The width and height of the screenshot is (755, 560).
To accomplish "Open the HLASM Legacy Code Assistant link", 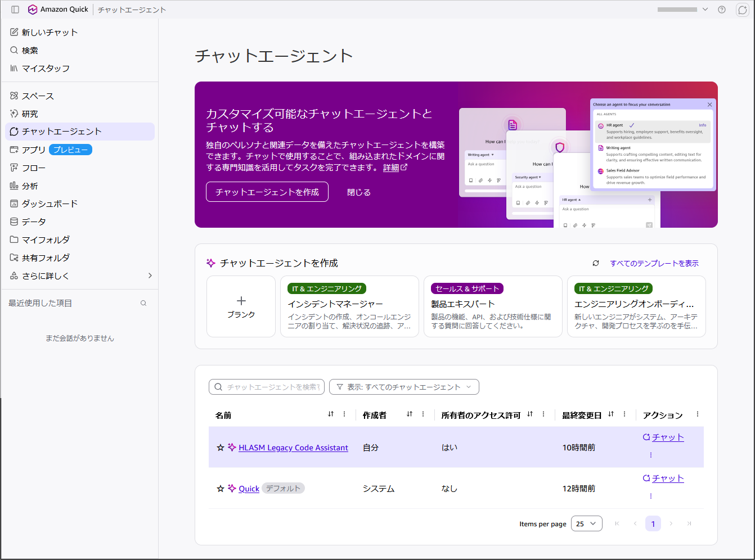I will point(293,448).
